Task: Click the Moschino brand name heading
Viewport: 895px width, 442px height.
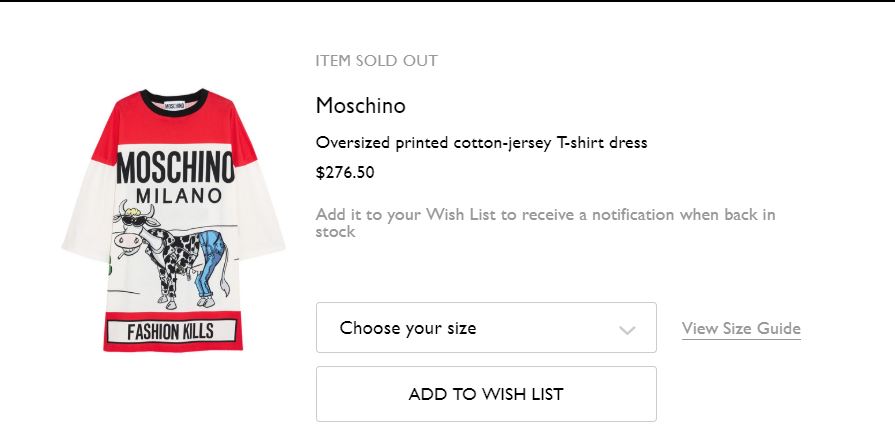Action: click(x=360, y=105)
